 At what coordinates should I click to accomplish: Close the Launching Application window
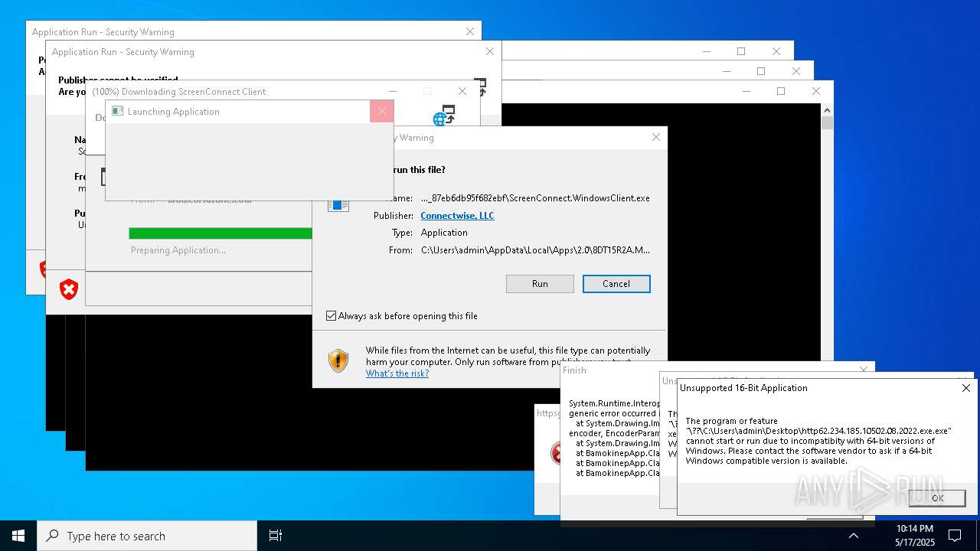tap(381, 112)
